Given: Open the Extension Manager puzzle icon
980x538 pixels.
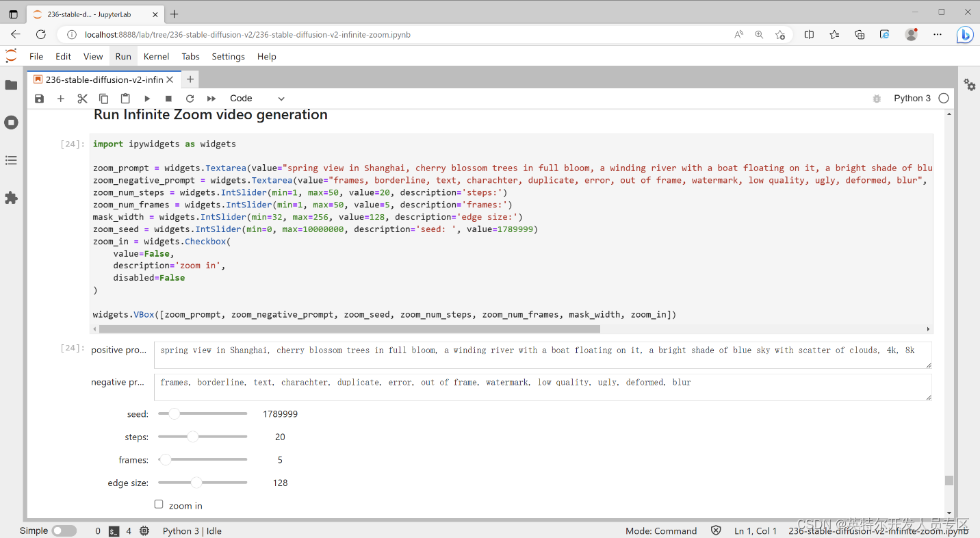Looking at the screenshot, I should click(11, 198).
